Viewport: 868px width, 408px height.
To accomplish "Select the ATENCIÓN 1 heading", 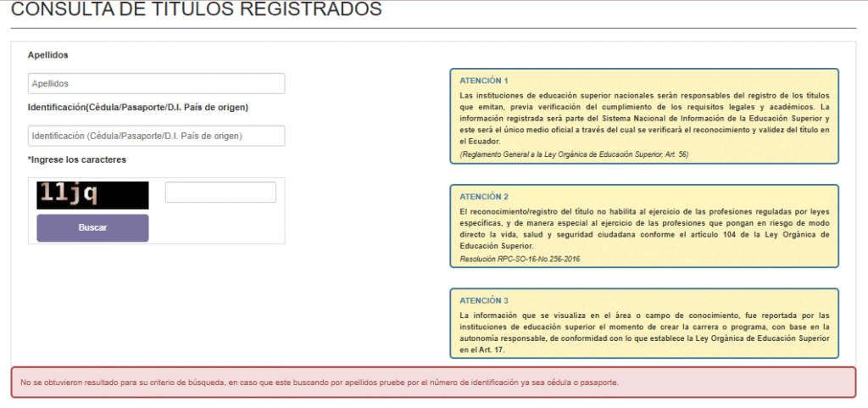I will click(x=483, y=81).
